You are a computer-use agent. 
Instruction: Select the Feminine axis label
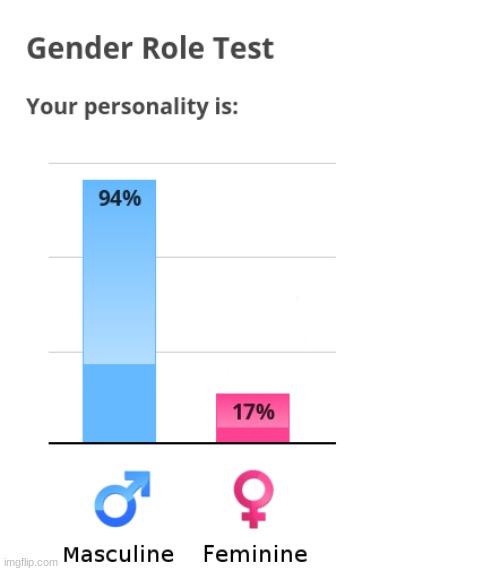coord(255,554)
